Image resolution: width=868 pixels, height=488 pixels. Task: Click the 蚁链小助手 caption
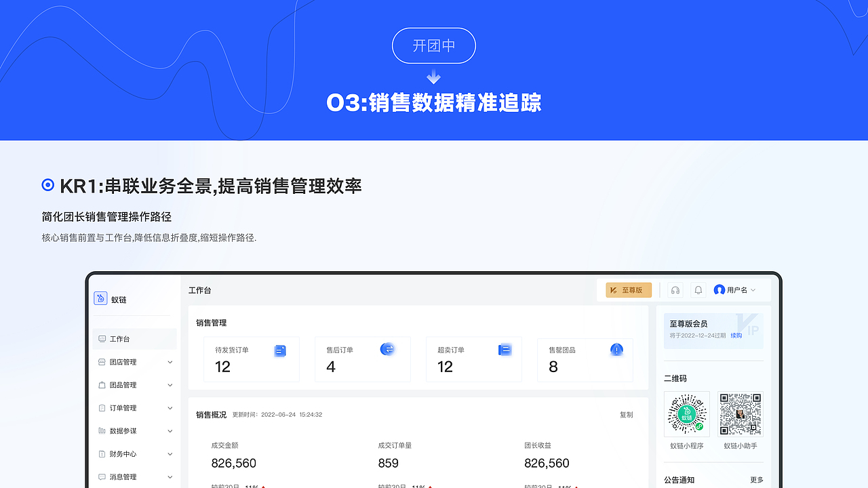741,446
